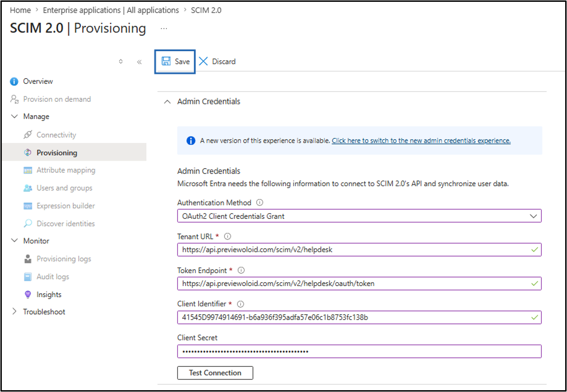This screenshot has width=567, height=392.
Task: Click the sidebar up-down sort arrows
Action: click(121, 61)
